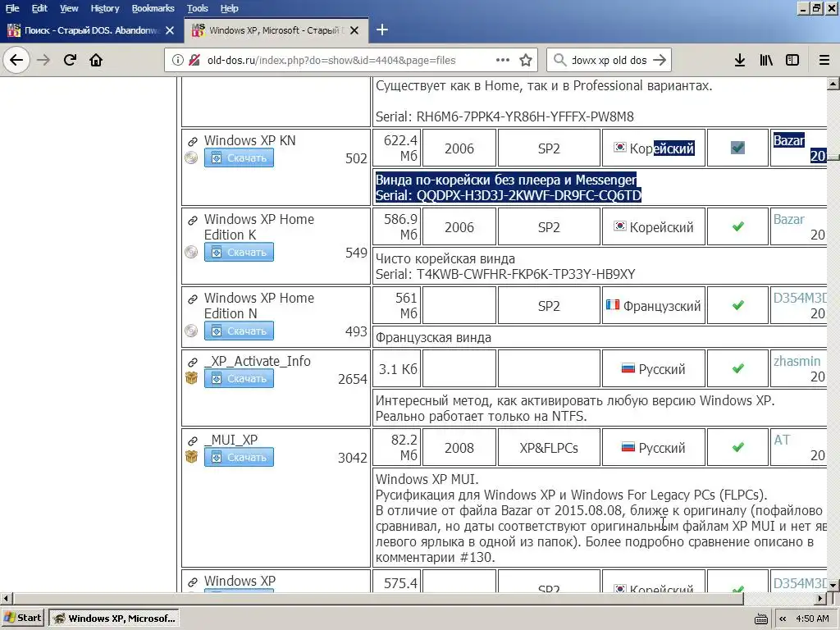This screenshot has height=630, width=840.
Task: Reload the current page
Action: pyautogui.click(x=70, y=60)
